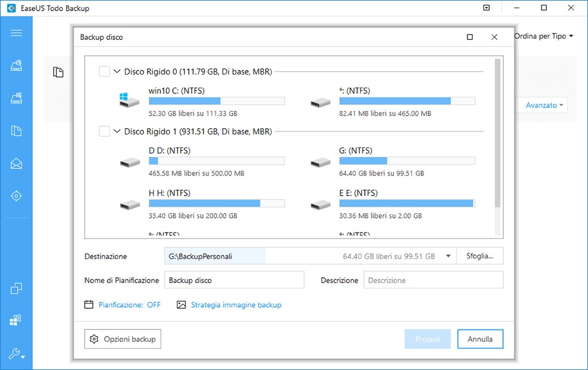Image resolution: width=588 pixels, height=370 pixels.
Task: Click the text 52.30 GB liberi su 111.33 GB
Action: click(193, 113)
